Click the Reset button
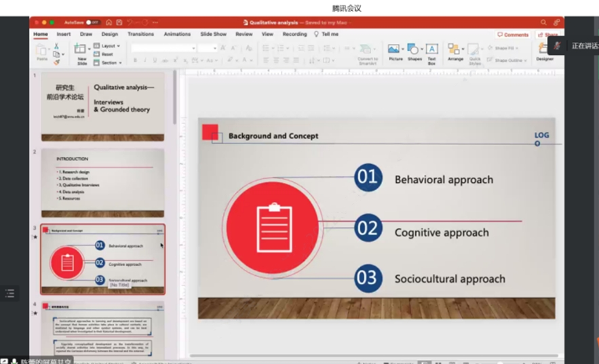Screen dimensions: 599x364 (107, 54)
